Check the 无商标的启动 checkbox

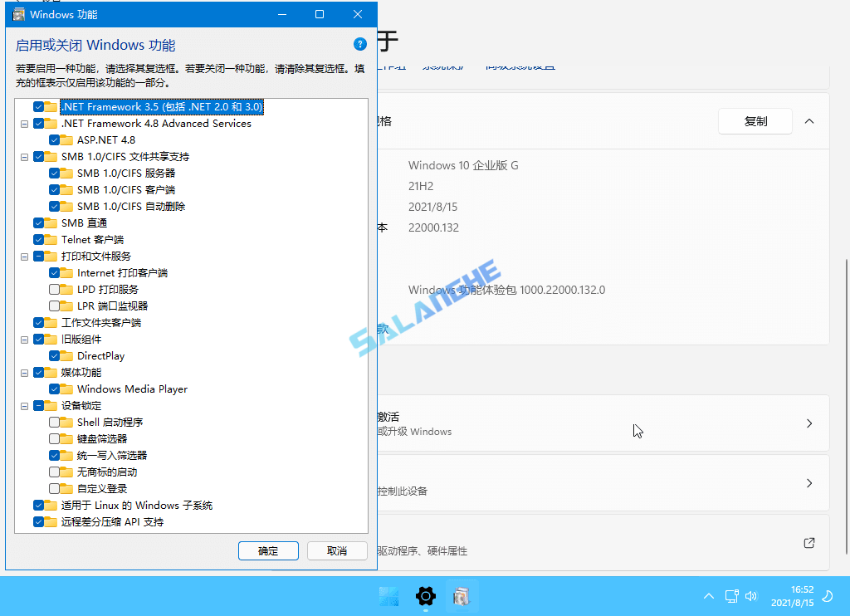point(54,472)
